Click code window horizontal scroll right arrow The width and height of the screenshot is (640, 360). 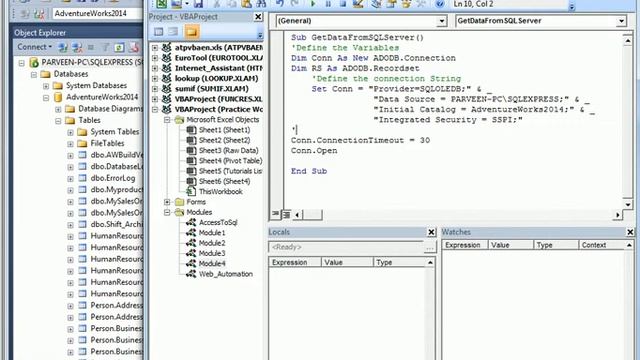[x=618, y=215]
